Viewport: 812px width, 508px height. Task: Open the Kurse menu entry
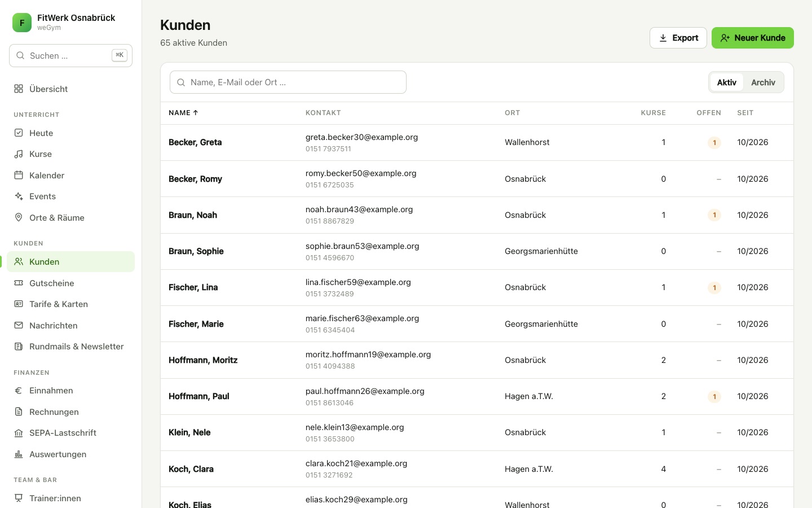pos(70,154)
